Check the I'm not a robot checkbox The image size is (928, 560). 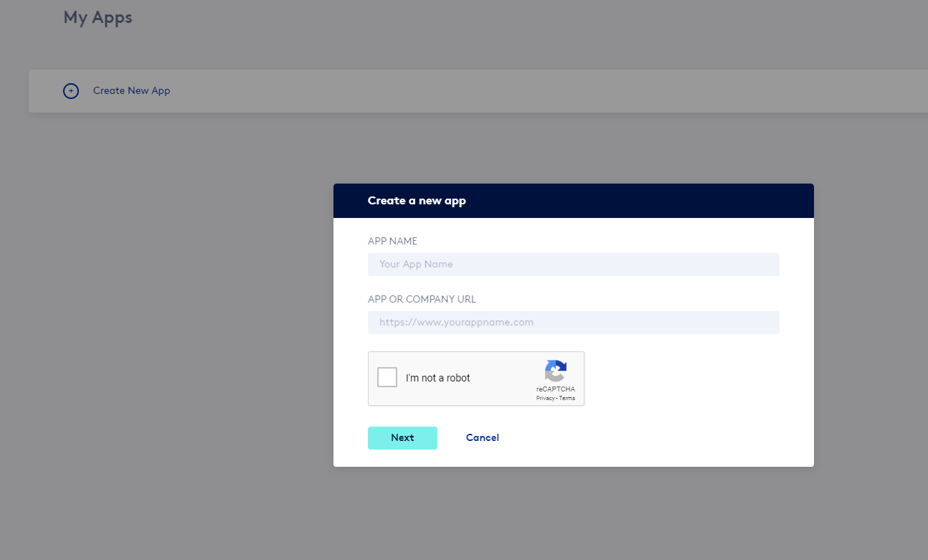coord(387,377)
